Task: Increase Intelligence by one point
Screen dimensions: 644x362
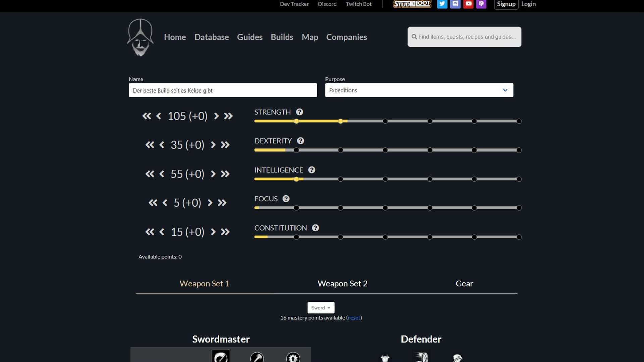Action: point(213,174)
